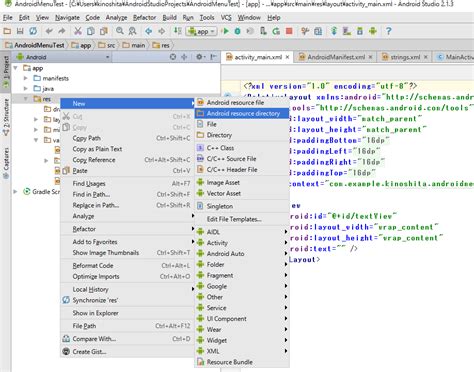Click the Hide panel icon in Project panel
474x372 pixels.
tap(213, 57)
